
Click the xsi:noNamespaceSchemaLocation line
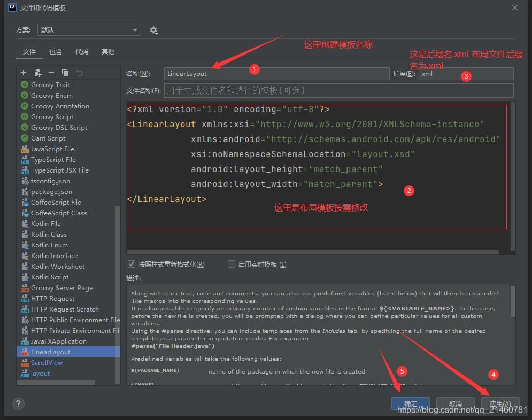tap(303, 154)
